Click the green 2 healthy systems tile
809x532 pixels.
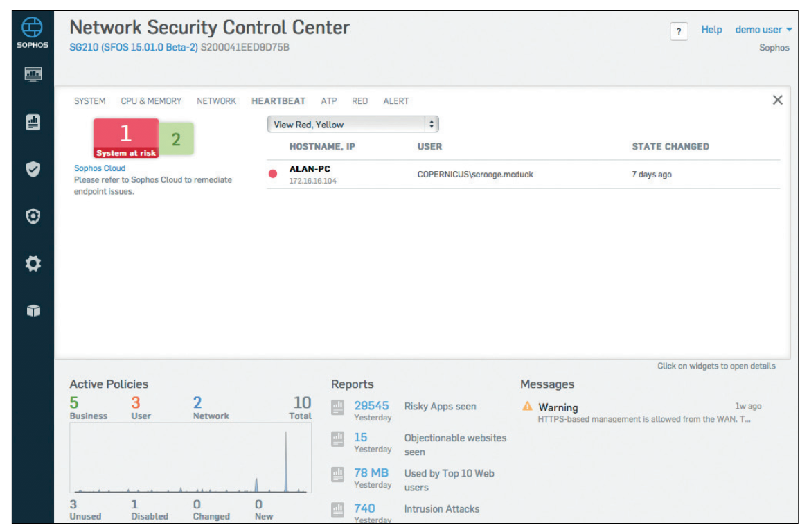[177, 139]
